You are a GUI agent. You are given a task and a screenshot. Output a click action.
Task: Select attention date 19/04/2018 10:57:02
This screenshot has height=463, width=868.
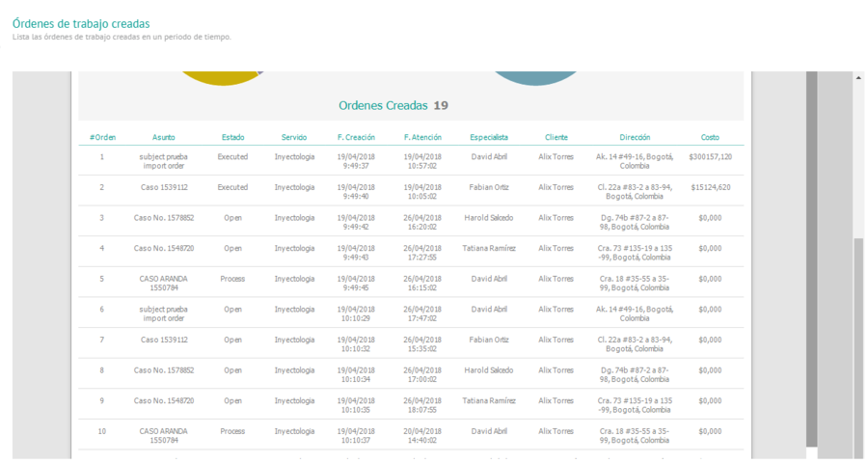(x=422, y=161)
